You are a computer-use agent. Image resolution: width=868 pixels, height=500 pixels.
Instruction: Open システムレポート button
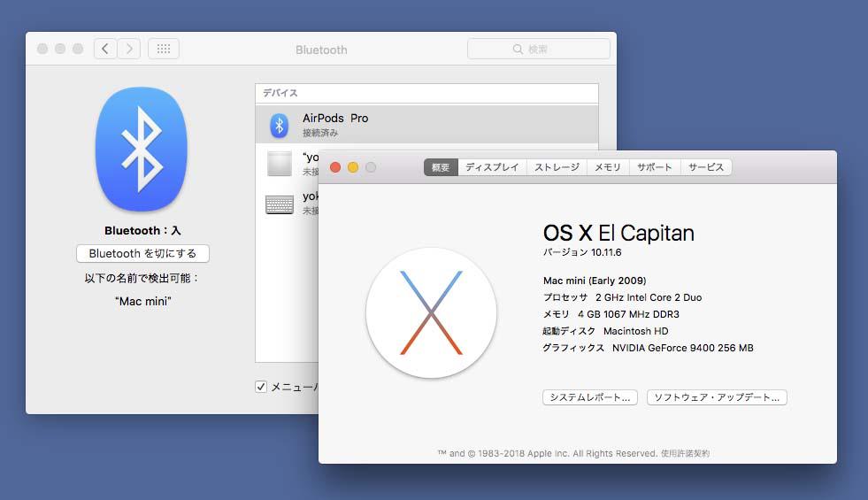tap(590, 397)
